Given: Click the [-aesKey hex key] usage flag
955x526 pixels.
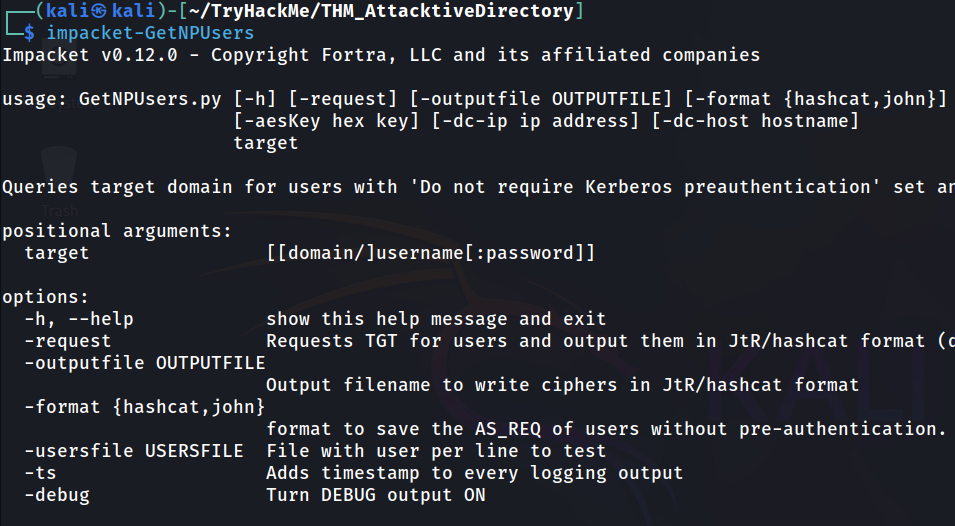Looking at the screenshot, I should [x=327, y=121].
